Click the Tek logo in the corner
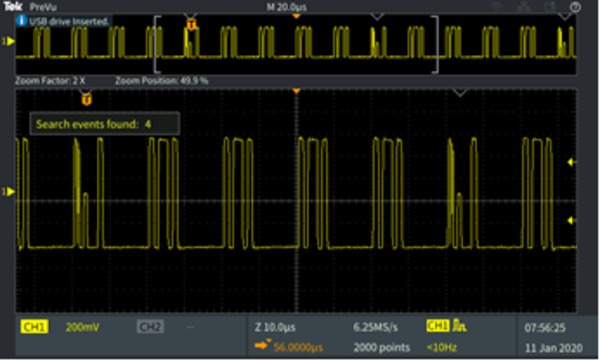The height and width of the screenshot is (361, 600). (13, 6)
